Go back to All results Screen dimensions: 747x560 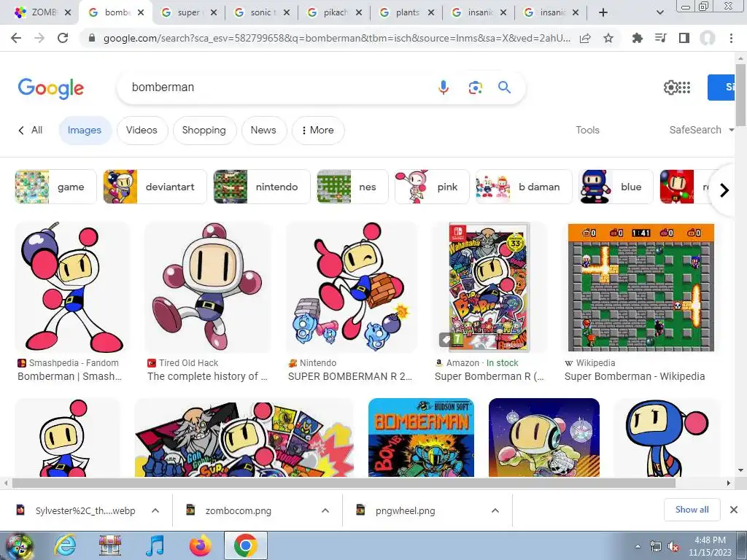click(x=31, y=130)
